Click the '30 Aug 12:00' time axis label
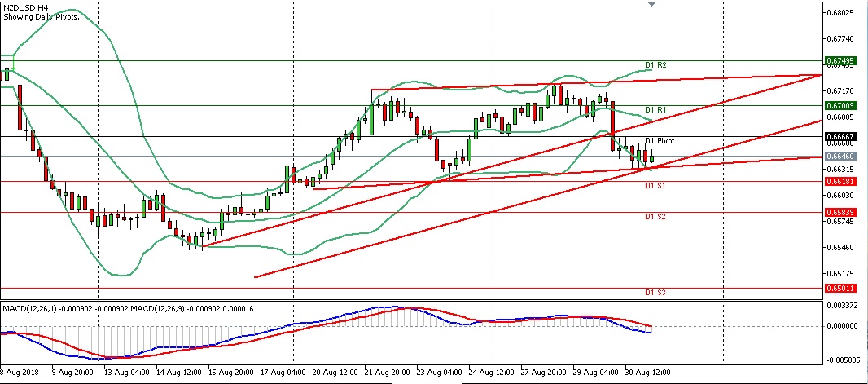Screen dimensions: 868x384 click(649, 373)
